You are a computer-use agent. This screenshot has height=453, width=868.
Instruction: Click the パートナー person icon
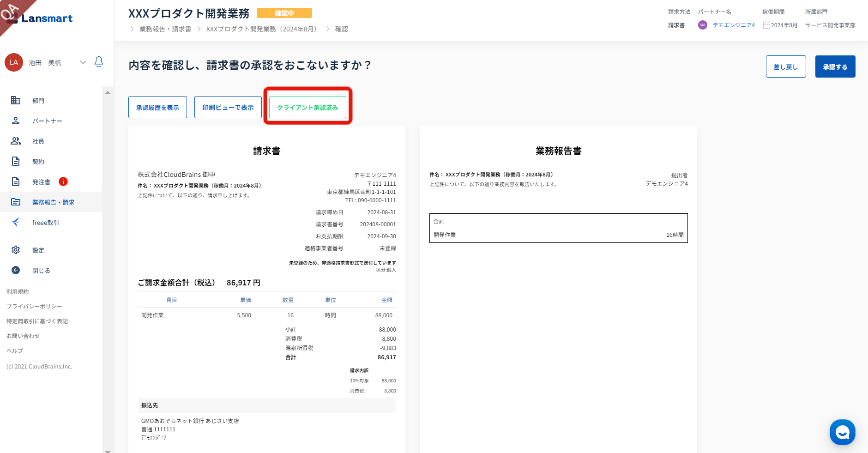click(16, 121)
